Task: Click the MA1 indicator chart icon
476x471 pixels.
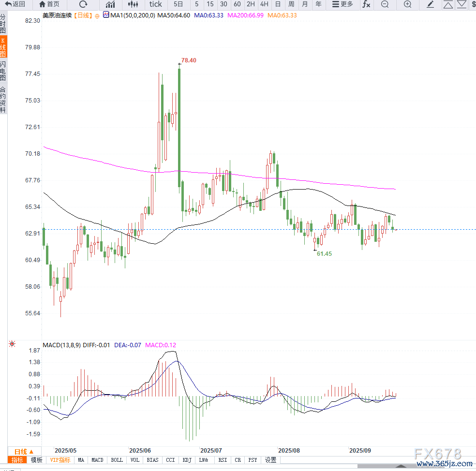Action: tap(106, 15)
